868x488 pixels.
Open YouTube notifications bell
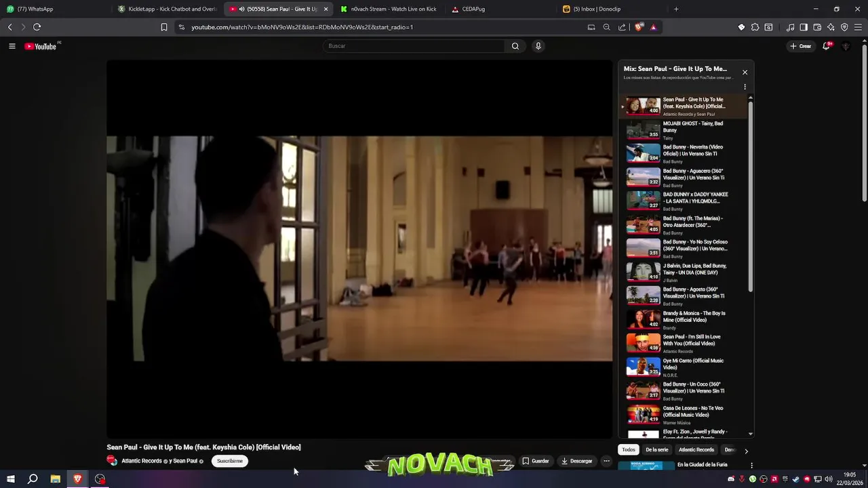827,46
